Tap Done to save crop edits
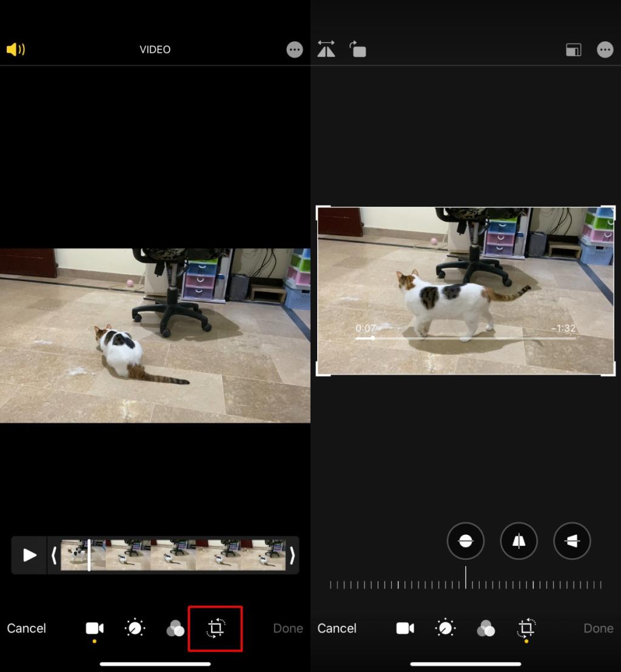621x672 pixels. pos(599,628)
